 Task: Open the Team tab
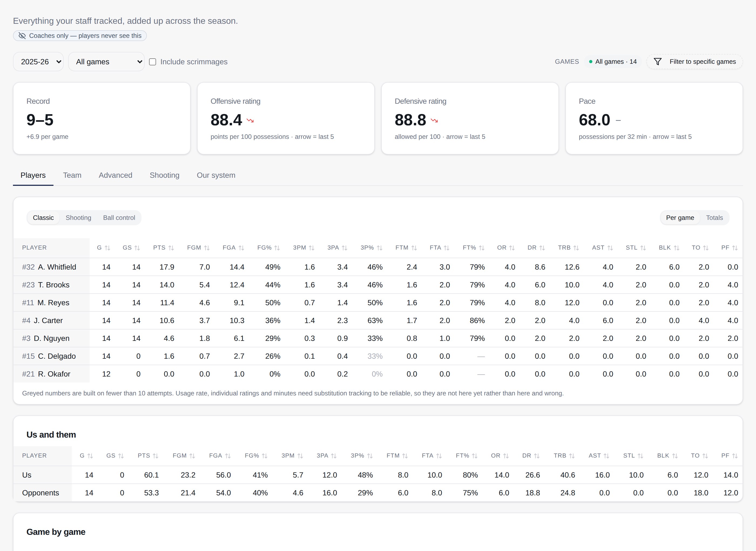(72, 176)
